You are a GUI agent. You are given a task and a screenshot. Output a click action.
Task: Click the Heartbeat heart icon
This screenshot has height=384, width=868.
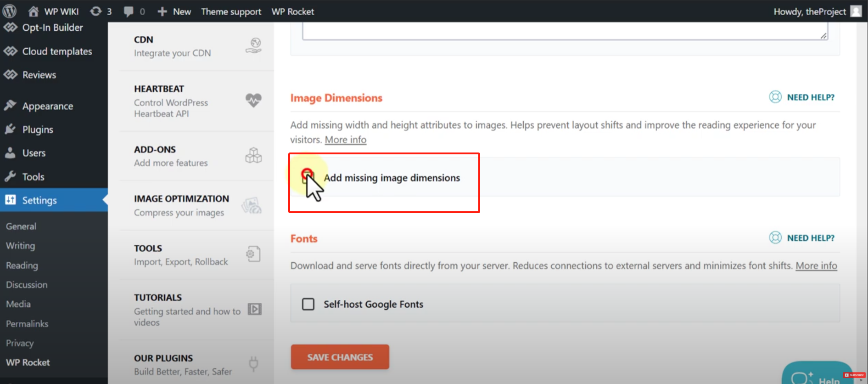coord(253,100)
